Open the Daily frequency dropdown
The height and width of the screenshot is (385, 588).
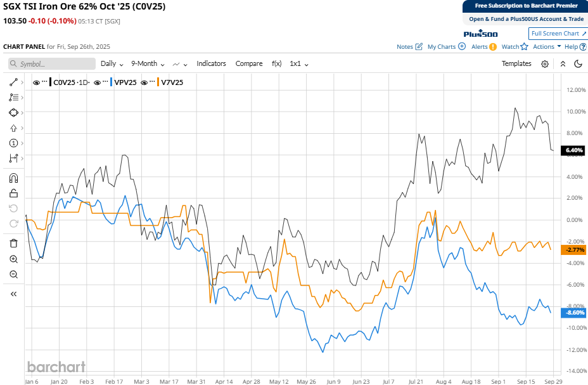pyautogui.click(x=112, y=64)
